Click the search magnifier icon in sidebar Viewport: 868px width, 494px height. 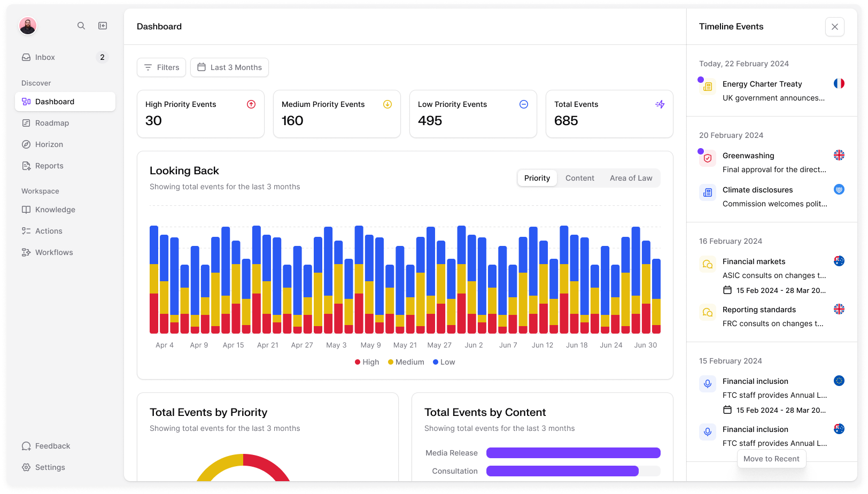pyautogui.click(x=81, y=26)
